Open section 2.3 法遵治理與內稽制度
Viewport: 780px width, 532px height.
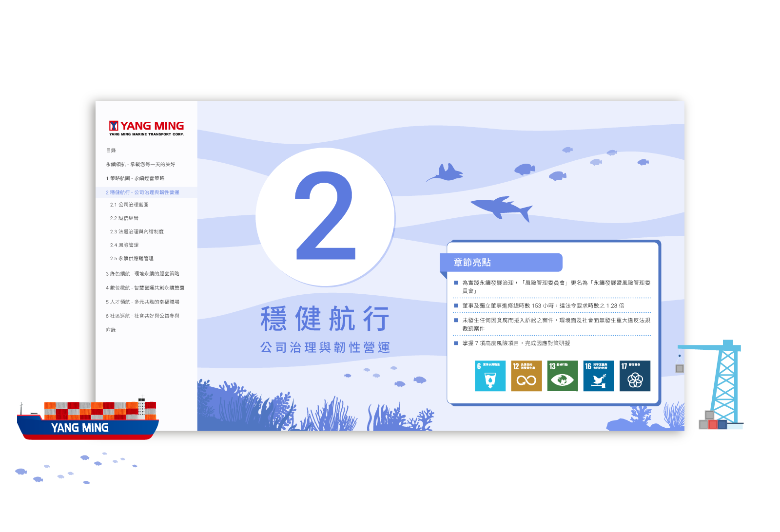click(137, 232)
